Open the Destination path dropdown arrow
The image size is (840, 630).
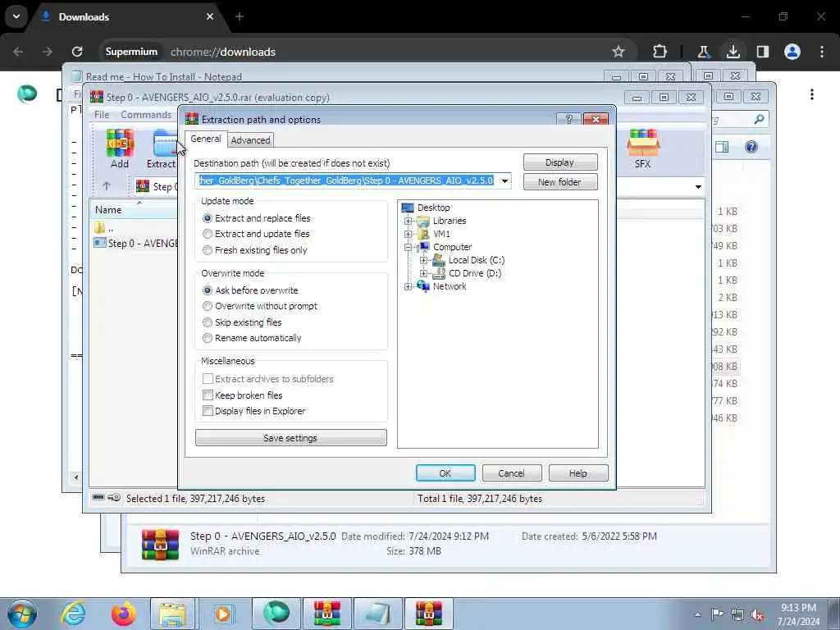504,181
